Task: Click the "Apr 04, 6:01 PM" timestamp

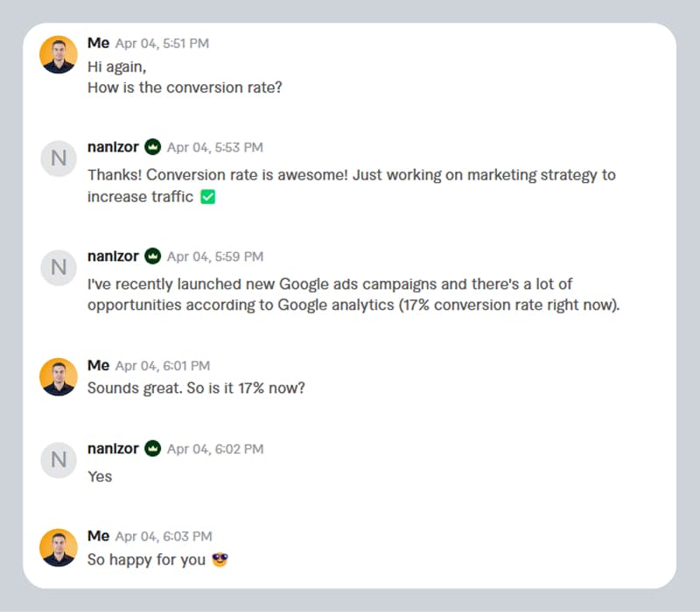Action: pos(163,366)
